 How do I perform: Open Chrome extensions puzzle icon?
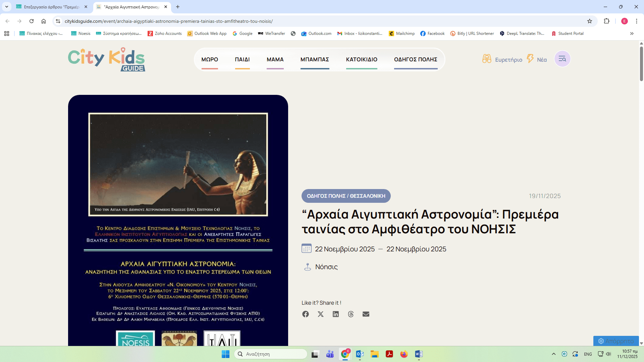pos(606,21)
